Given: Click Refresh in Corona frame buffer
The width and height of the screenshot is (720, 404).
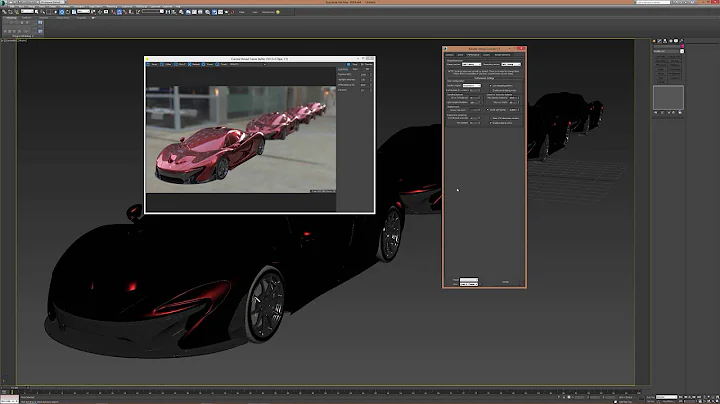Looking at the screenshot, I should (194, 64).
